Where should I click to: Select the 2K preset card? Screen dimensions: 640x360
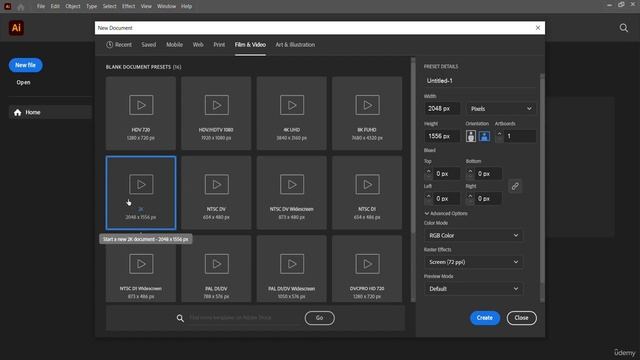[141, 193]
